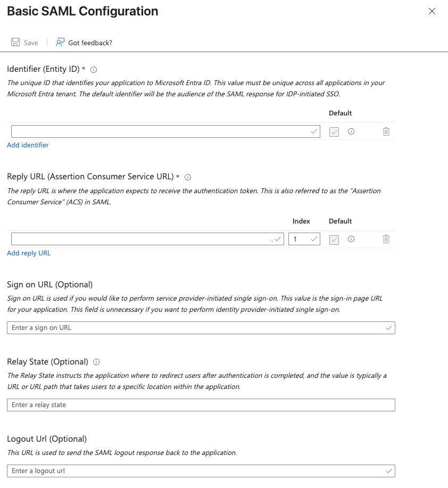448x488 pixels.
Task: Click the reply URL Index field
Action: [x=301, y=239]
